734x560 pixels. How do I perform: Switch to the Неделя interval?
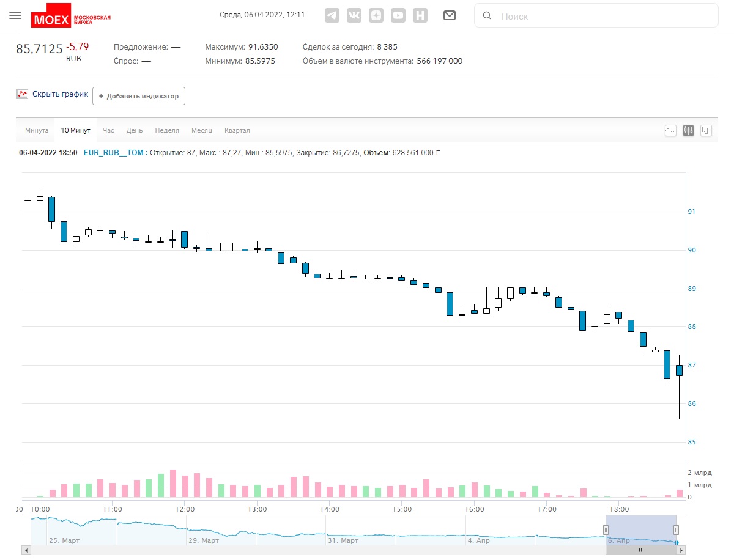pos(167,130)
